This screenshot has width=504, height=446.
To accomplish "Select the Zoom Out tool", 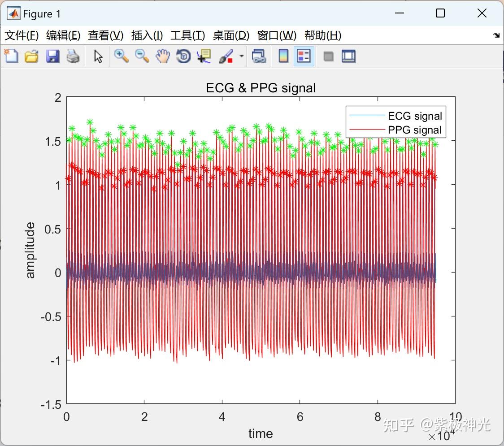I will click(141, 56).
